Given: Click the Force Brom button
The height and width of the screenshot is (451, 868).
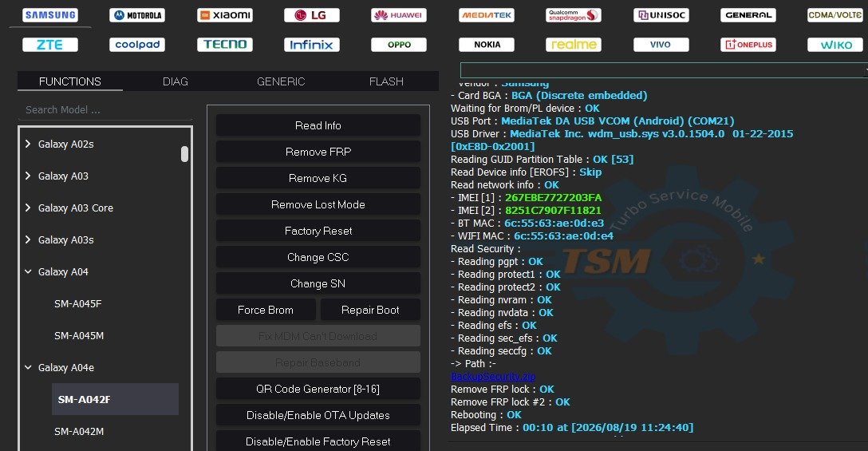Looking at the screenshot, I should [x=266, y=310].
